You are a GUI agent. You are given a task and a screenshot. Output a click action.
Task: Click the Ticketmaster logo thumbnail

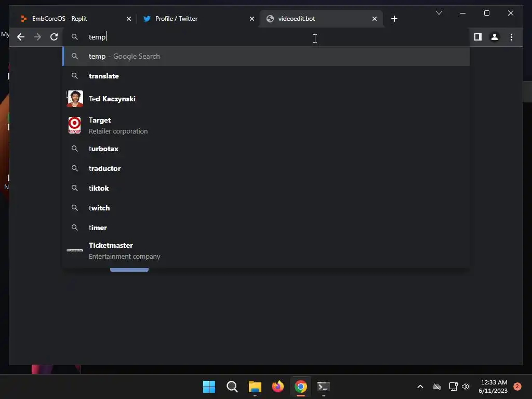(x=75, y=250)
